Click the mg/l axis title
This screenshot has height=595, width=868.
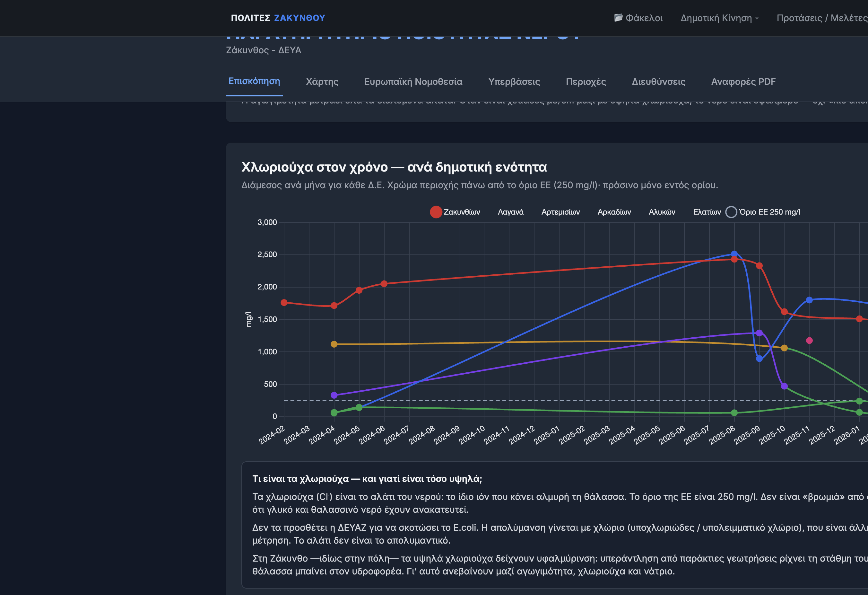(x=248, y=319)
